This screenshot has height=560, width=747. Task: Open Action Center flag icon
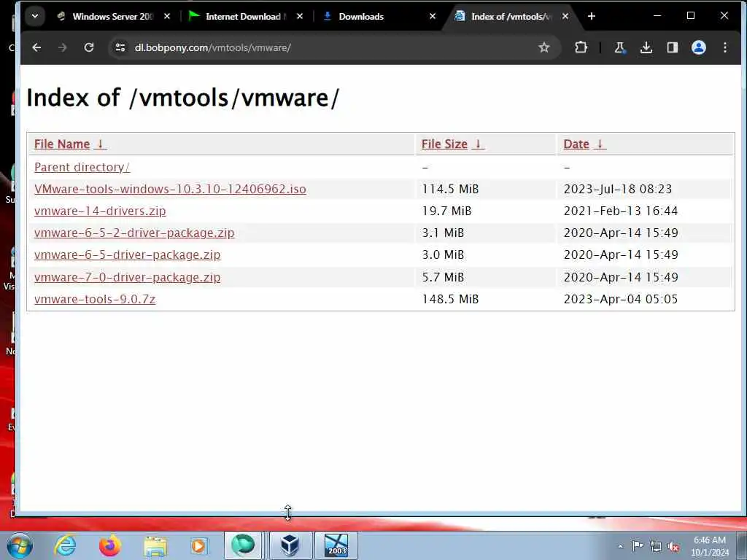(x=638, y=546)
